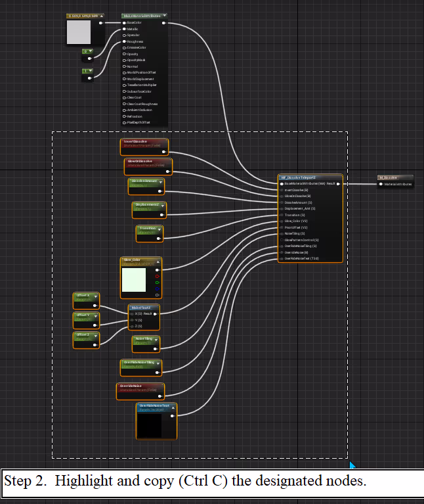Viewport: 424px width, 504px height.
Task: Click the GlowPatternControl (S) input pin
Action: [x=282, y=240]
